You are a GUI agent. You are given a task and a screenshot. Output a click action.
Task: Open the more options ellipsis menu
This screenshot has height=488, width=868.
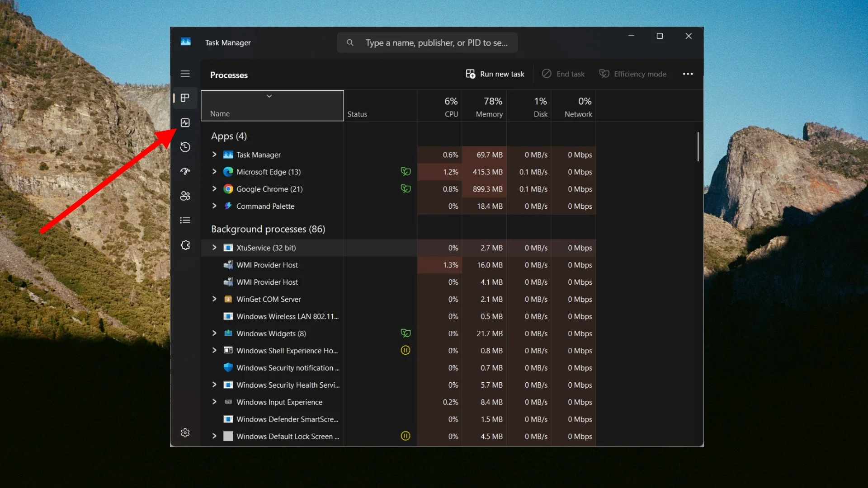687,74
